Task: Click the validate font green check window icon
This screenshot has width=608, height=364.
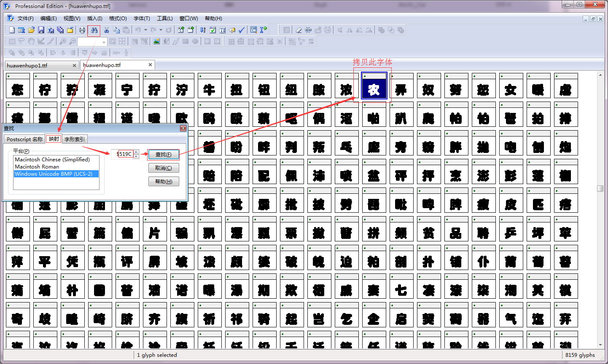Action: tap(213, 30)
